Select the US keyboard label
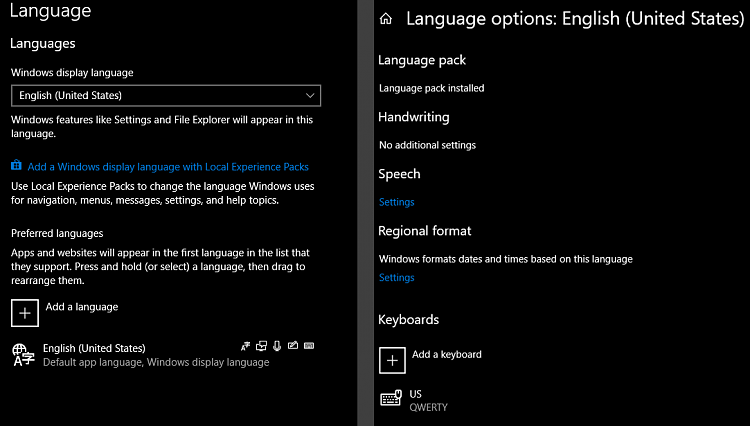 point(416,394)
